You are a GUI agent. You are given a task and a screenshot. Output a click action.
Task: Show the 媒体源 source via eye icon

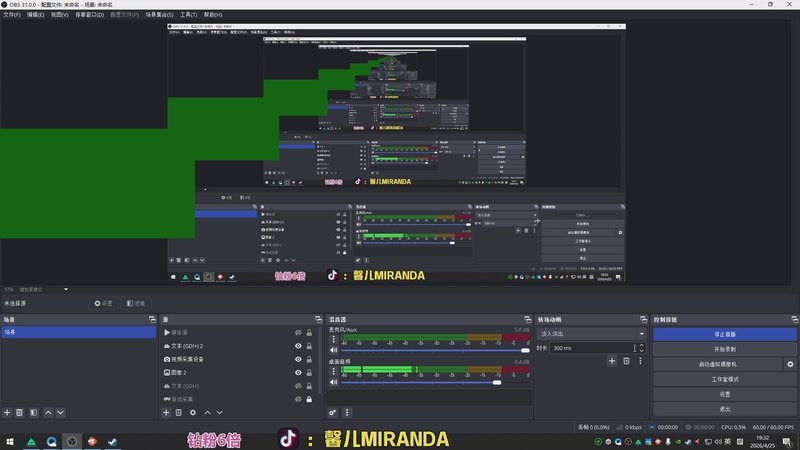pyautogui.click(x=298, y=333)
